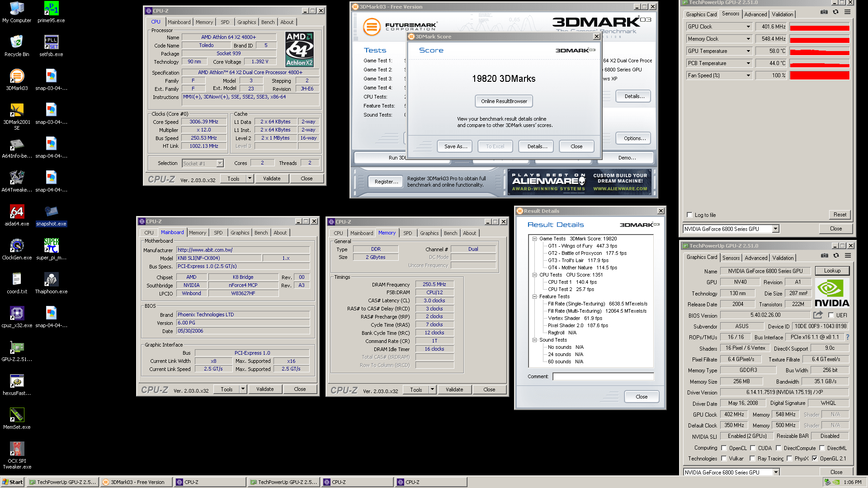Launch A64Tweaker from the desktop

point(17,181)
